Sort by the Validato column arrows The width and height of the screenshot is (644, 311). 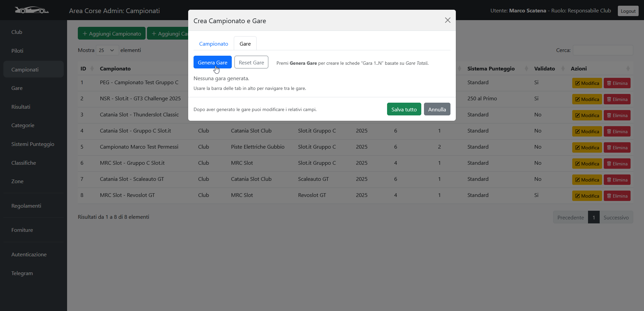point(563,69)
